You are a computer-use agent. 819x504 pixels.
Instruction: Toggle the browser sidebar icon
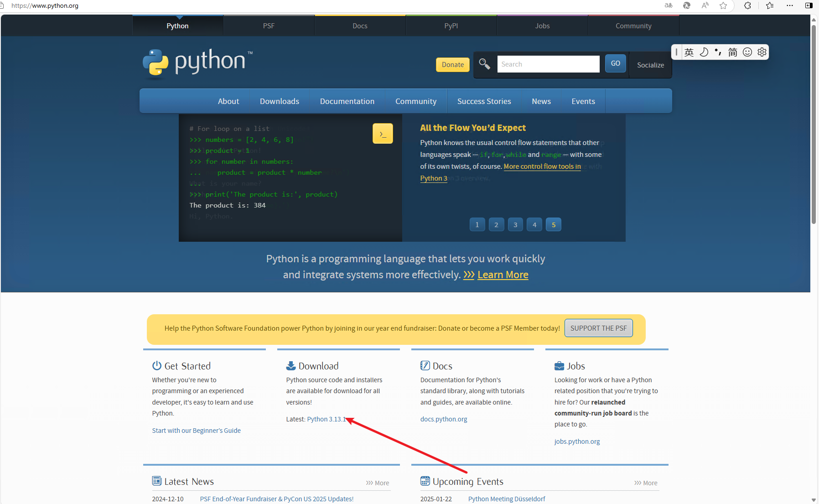coord(809,5)
